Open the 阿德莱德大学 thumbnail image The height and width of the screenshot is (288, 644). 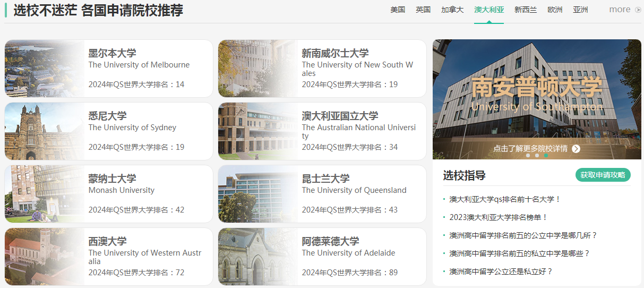(x=258, y=257)
